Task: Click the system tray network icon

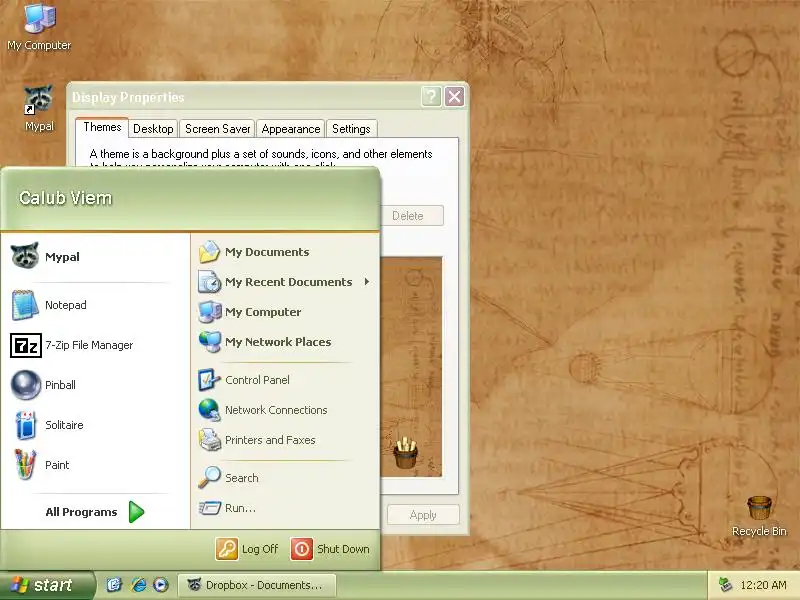Action: coord(724,585)
